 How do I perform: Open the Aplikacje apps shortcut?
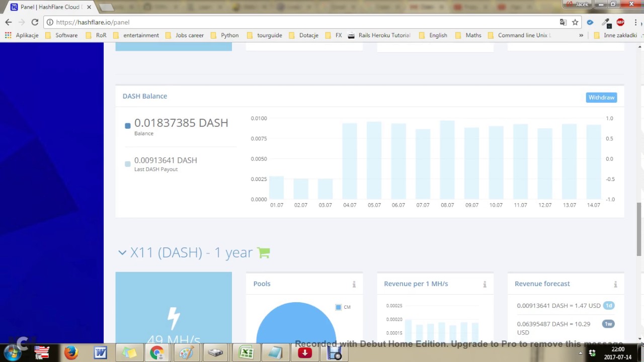click(x=22, y=35)
